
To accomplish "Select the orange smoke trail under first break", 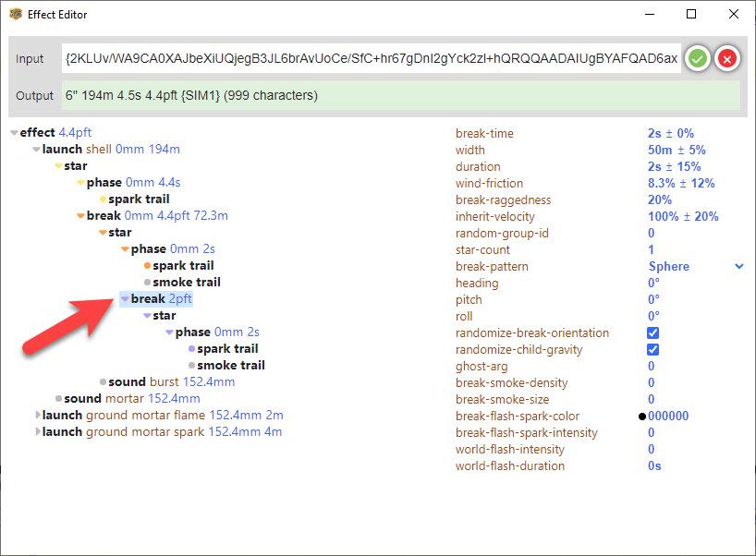I will tap(187, 283).
